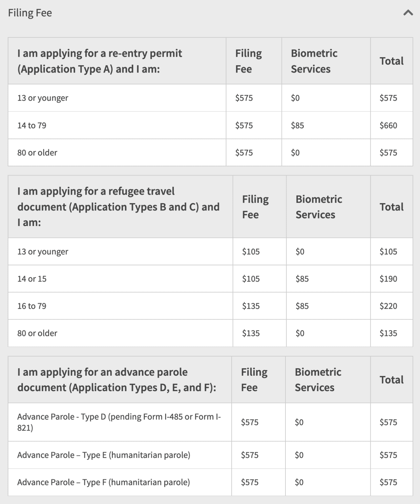
Task: Collapse the Filing Fee section chevron
Action: [408, 13]
